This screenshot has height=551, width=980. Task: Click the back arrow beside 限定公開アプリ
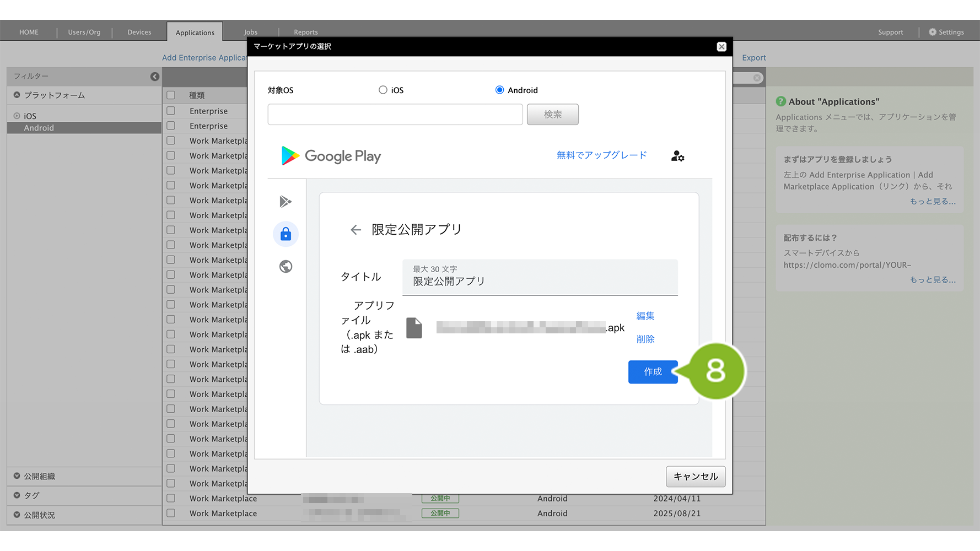[x=356, y=230]
